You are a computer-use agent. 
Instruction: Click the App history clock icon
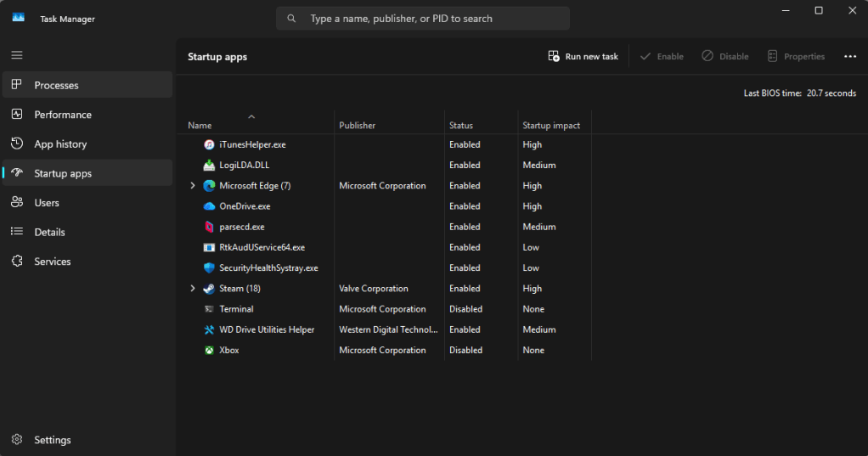coord(17,144)
